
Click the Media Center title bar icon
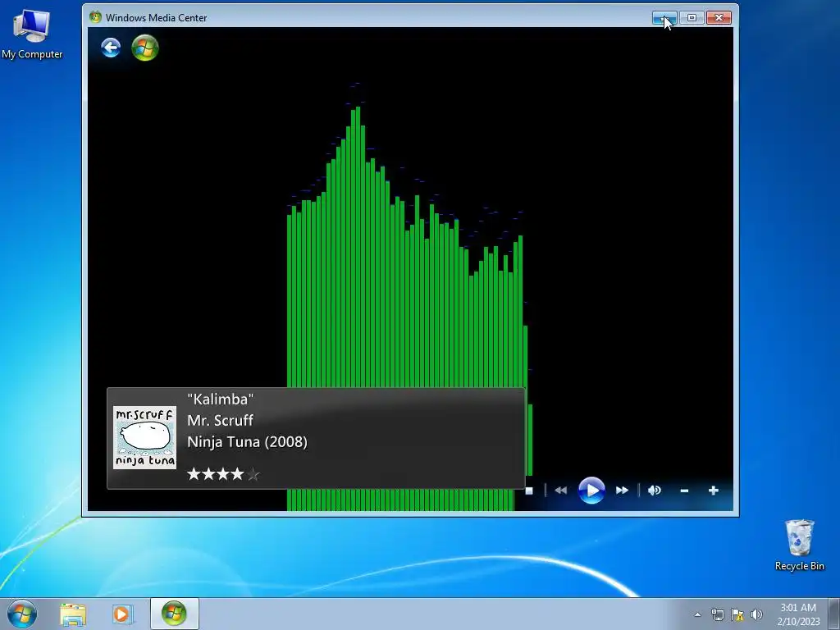(x=95, y=17)
